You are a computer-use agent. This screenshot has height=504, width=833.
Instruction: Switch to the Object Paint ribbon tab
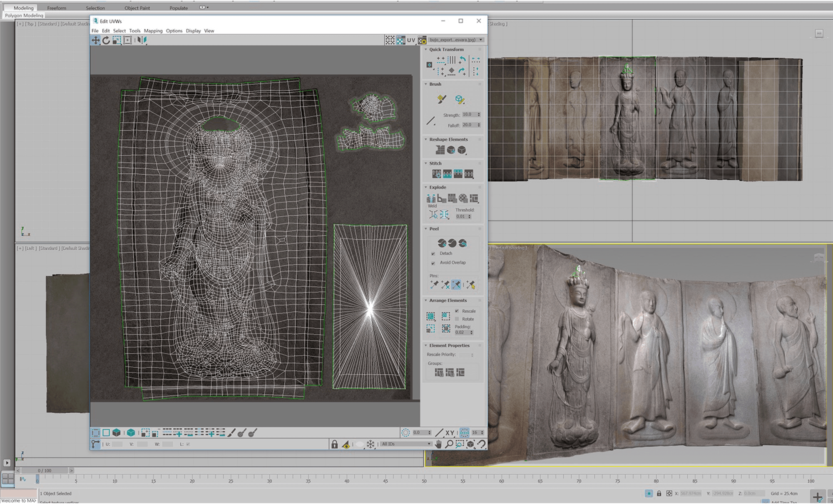[x=137, y=8]
